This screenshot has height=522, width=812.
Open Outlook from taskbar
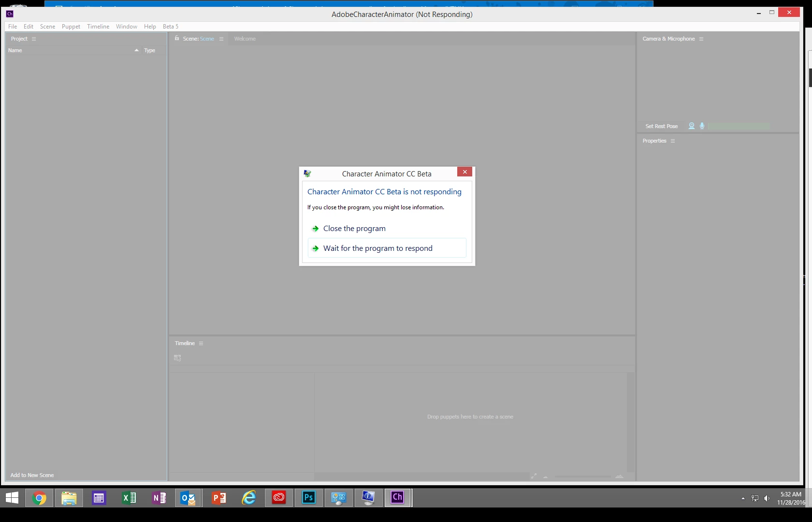click(188, 497)
